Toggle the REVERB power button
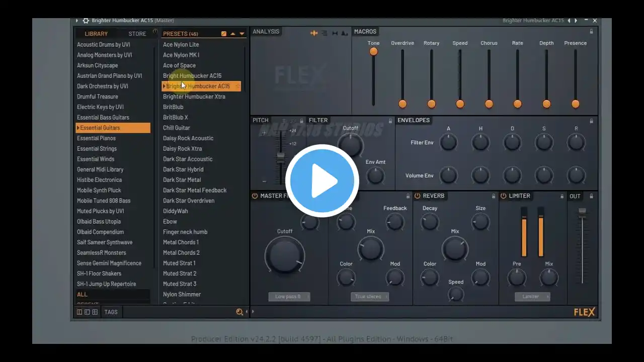644x362 pixels. tap(418, 196)
